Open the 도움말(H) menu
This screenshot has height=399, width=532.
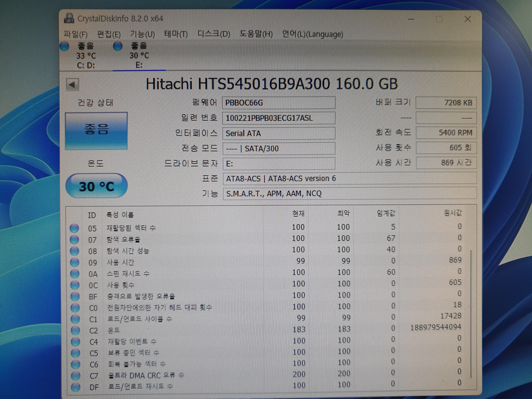coord(256,34)
